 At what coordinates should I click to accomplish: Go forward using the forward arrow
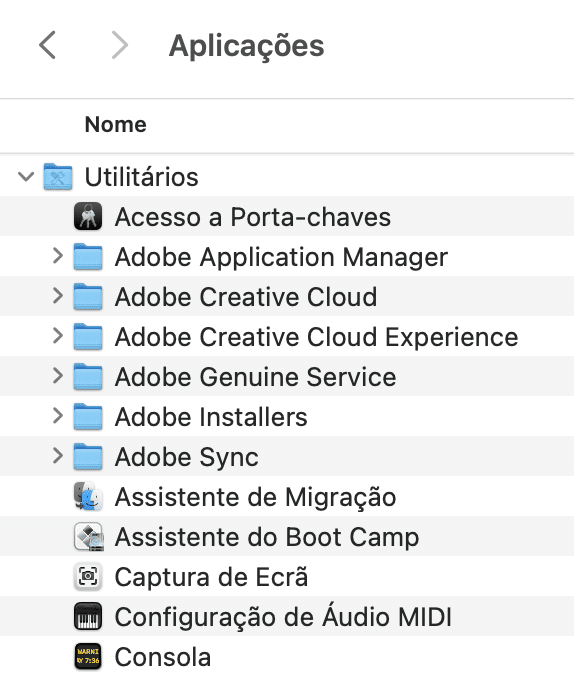point(120,45)
